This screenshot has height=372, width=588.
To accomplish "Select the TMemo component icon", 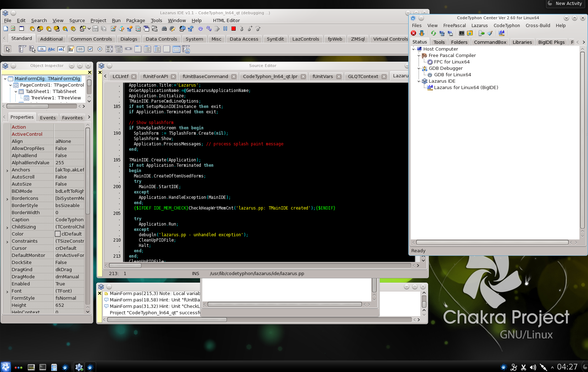I will click(x=71, y=49).
